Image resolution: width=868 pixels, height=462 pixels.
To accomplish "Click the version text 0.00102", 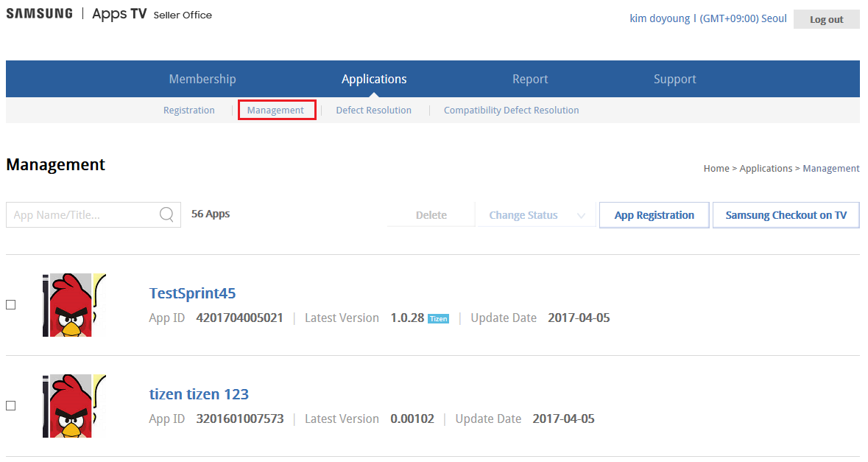I will coord(412,419).
